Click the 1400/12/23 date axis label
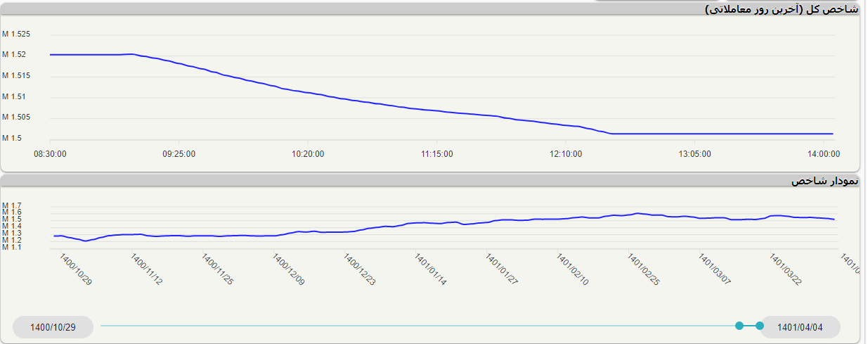The width and height of the screenshot is (868, 344). (x=360, y=270)
